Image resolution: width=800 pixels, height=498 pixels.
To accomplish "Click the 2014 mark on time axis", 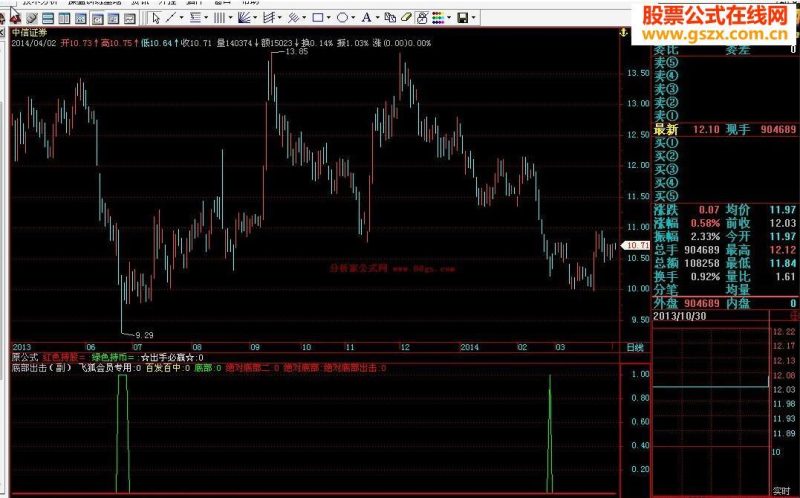I will tap(469, 347).
